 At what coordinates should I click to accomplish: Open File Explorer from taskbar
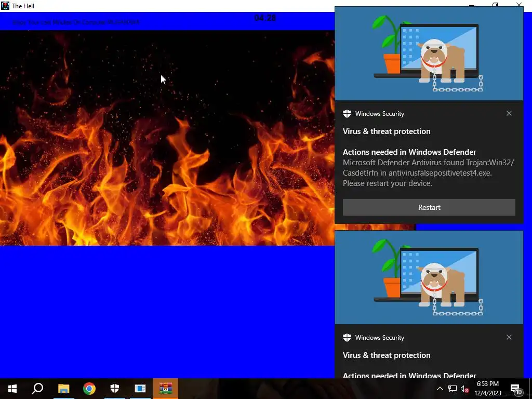[x=63, y=389]
